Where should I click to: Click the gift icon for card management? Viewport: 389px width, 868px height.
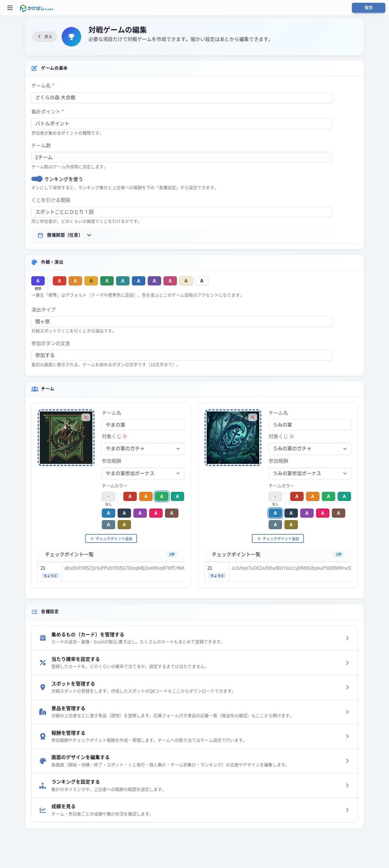coord(43,638)
